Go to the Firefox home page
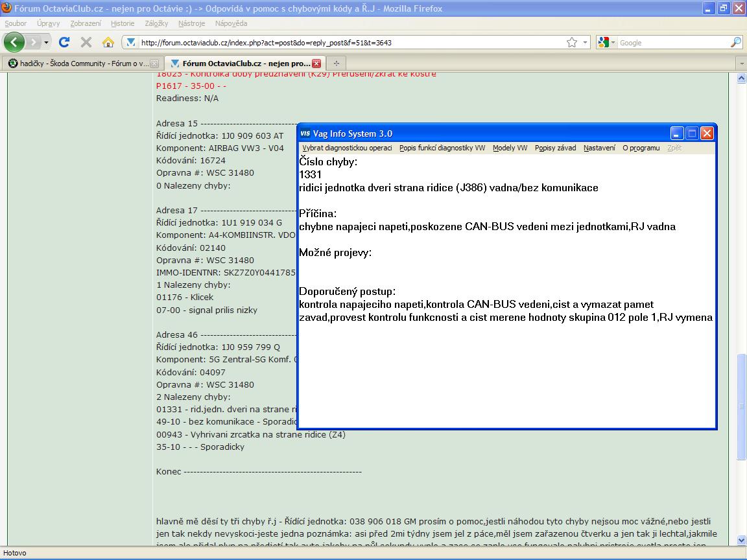Image resolution: width=747 pixels, height=560 pixels. 108,42
